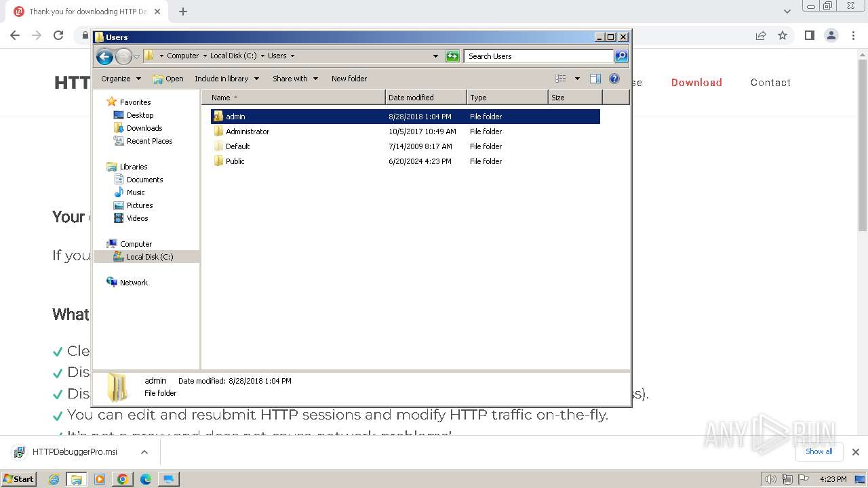This screenshot has height=488, width=868.
Task: Sort by the Type column header
Action: point(507,98)
